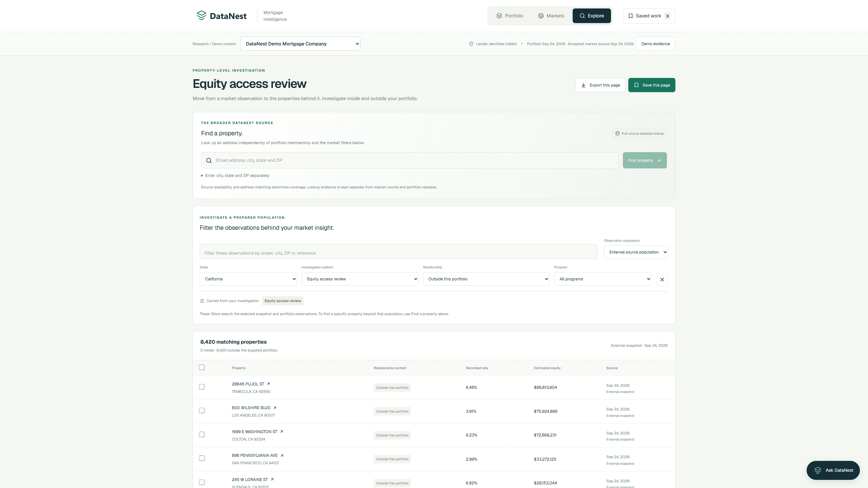Click the Recorded rate column header
The image size is (868, 488).
(x=477, y=368)
